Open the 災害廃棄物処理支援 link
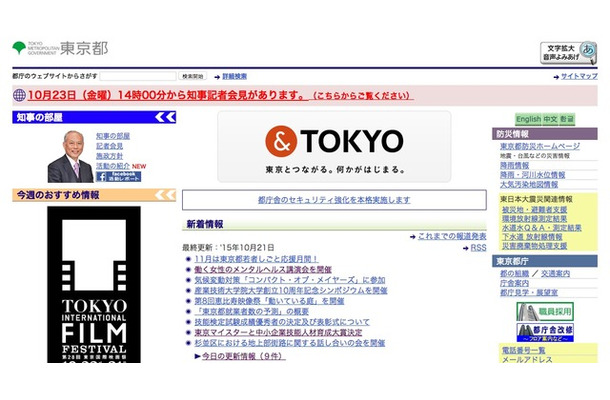Viewport: 610px width, 400px height. point(535,246)
